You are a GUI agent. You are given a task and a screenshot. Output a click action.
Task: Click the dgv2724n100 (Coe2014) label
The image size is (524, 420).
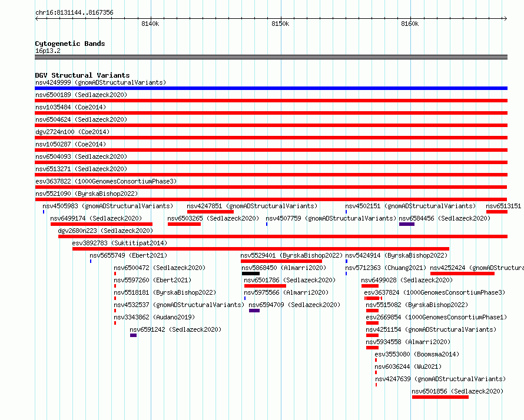tap(72, 132)
